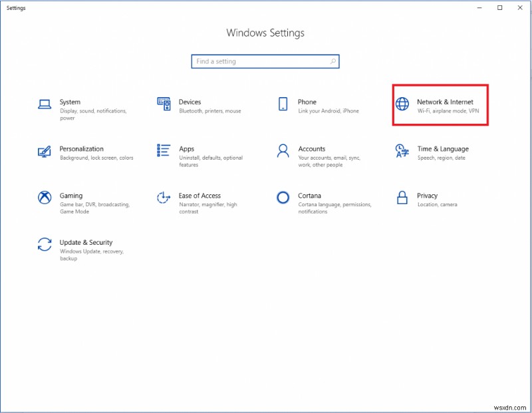Click the search magnifier in the search box
The width and height of the screenshot is (532, 413).
pyautogui.click(x=332, y=61)
